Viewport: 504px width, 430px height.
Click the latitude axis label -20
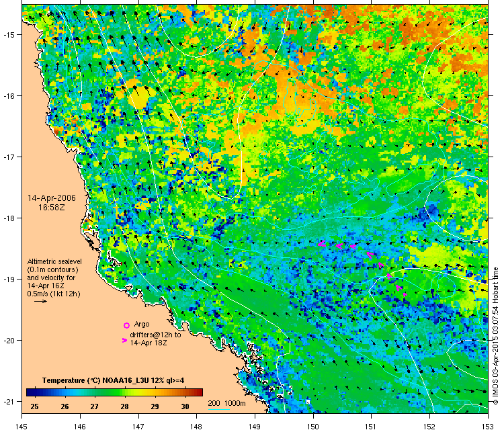pyautogui.click(x=8, y=341)
